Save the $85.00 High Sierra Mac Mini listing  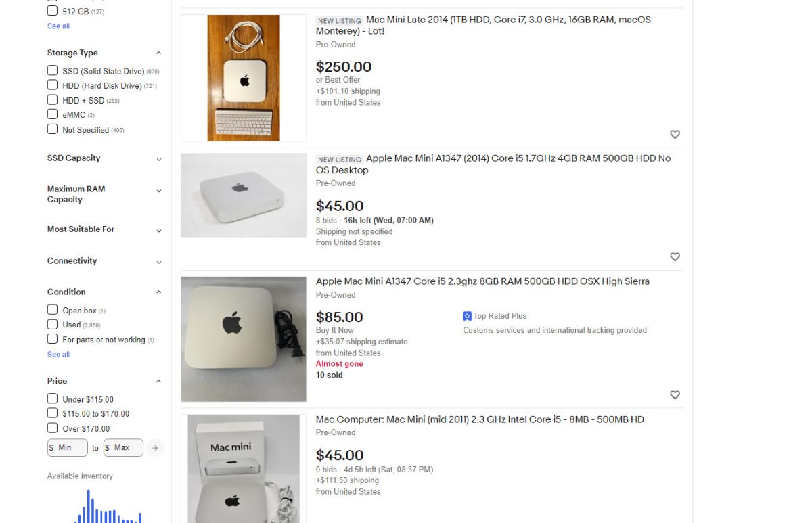pos(675,395)
